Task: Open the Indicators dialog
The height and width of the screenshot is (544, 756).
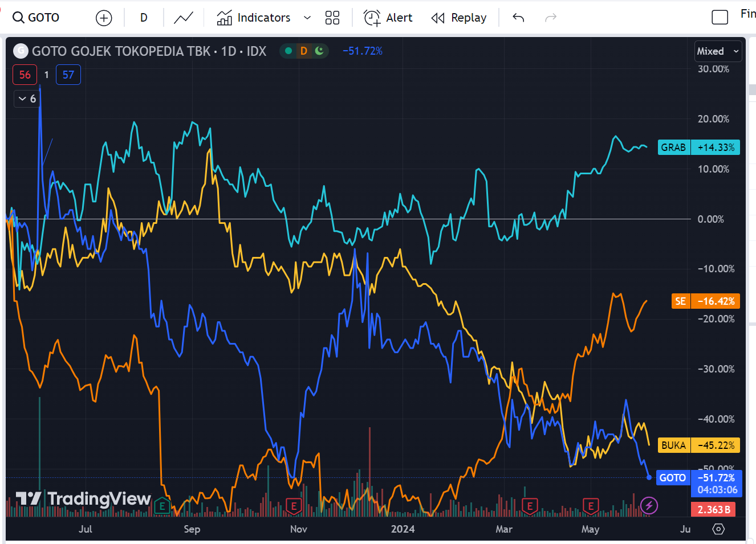Action: tap(254, 18)
